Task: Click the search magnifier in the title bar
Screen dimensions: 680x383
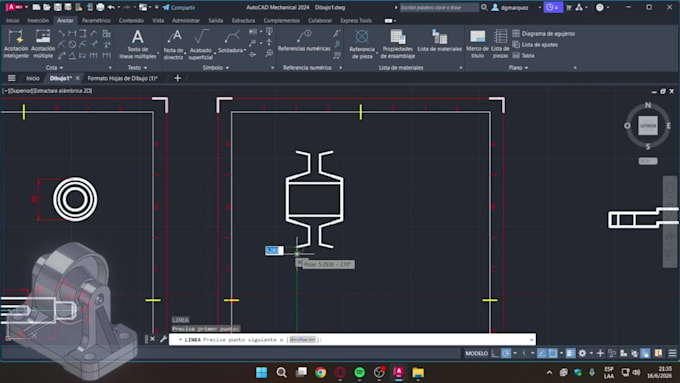Action: point(484,7)
